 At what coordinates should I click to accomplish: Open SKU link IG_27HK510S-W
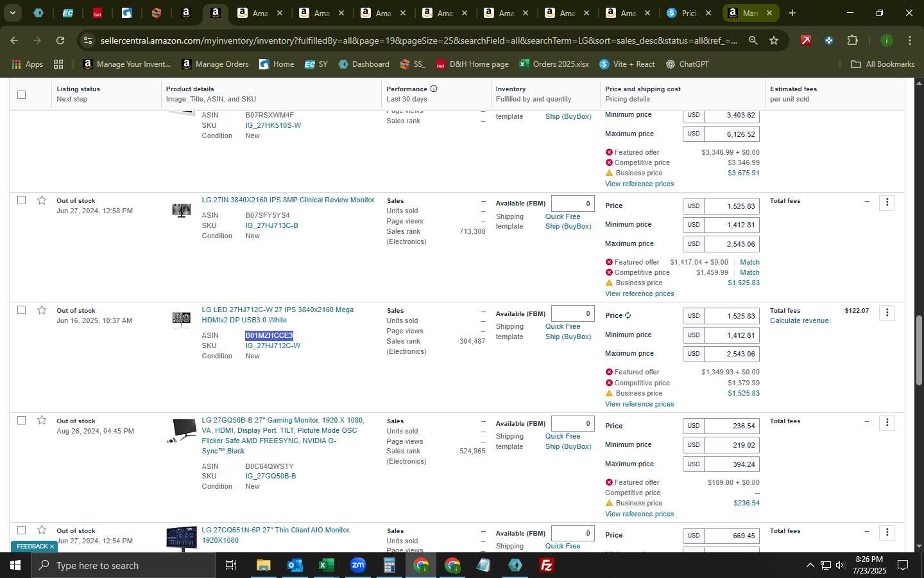coord(273,125)
